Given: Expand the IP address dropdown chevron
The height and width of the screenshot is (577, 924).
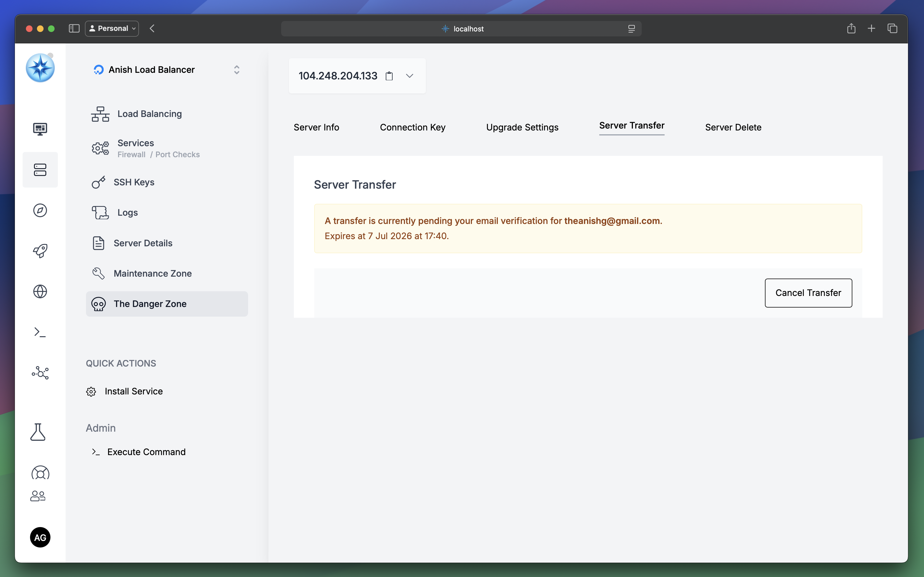Looking at the screenshot, I should pyautogui.click(x=410, y=76).
